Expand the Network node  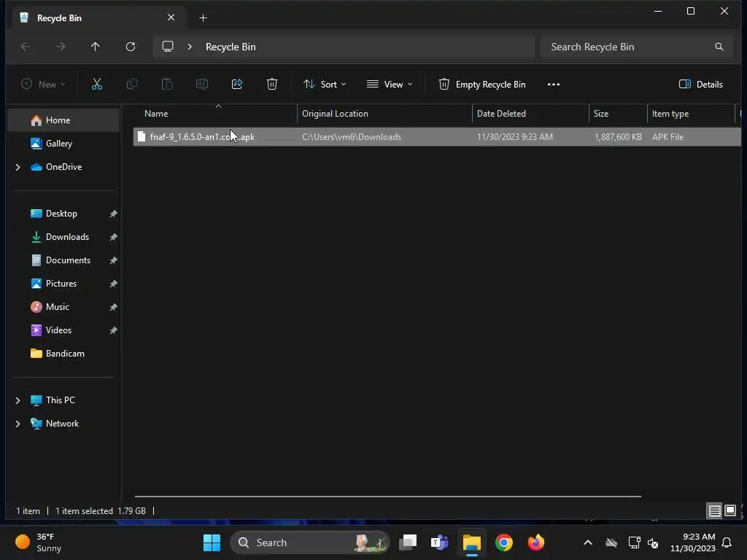(18, 424)
